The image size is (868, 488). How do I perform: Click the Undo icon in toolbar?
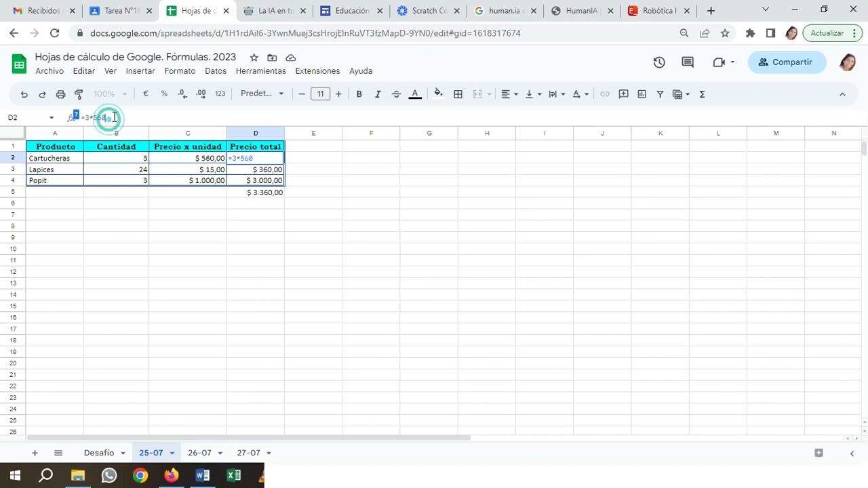pyautogui.click(x=24, y=94)
